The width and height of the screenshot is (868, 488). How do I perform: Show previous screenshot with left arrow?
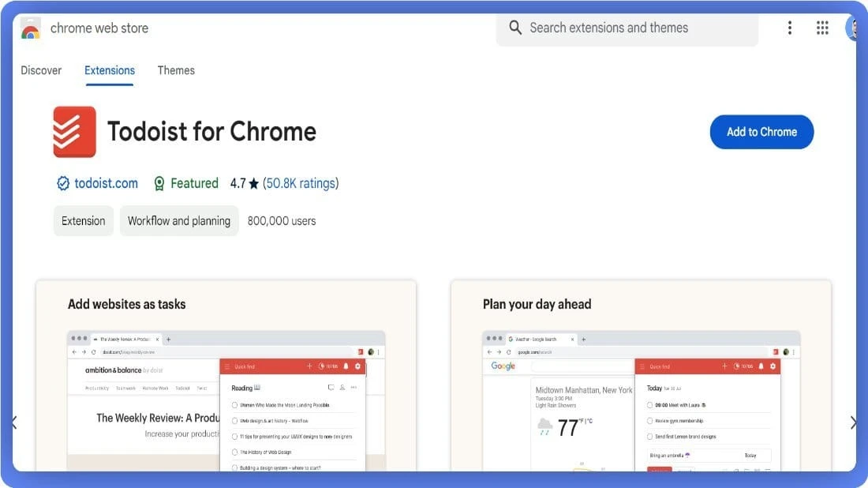pos(15,423)
